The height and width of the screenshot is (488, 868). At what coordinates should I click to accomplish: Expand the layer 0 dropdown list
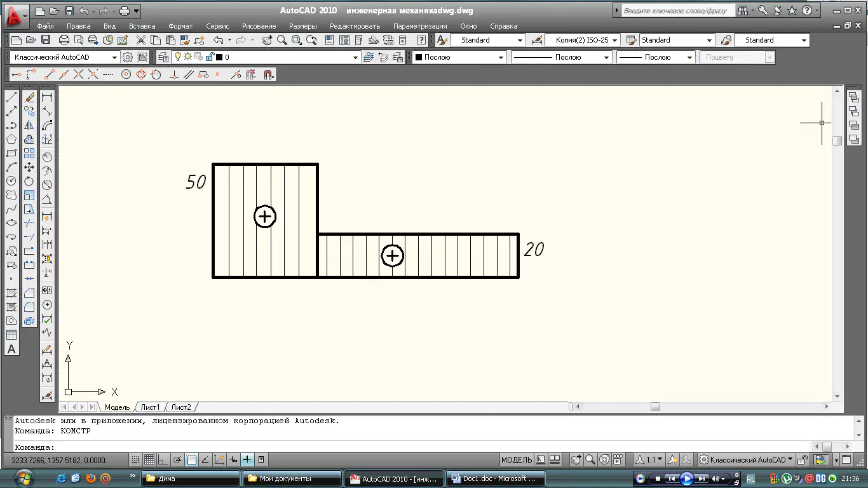pos(355,57)
